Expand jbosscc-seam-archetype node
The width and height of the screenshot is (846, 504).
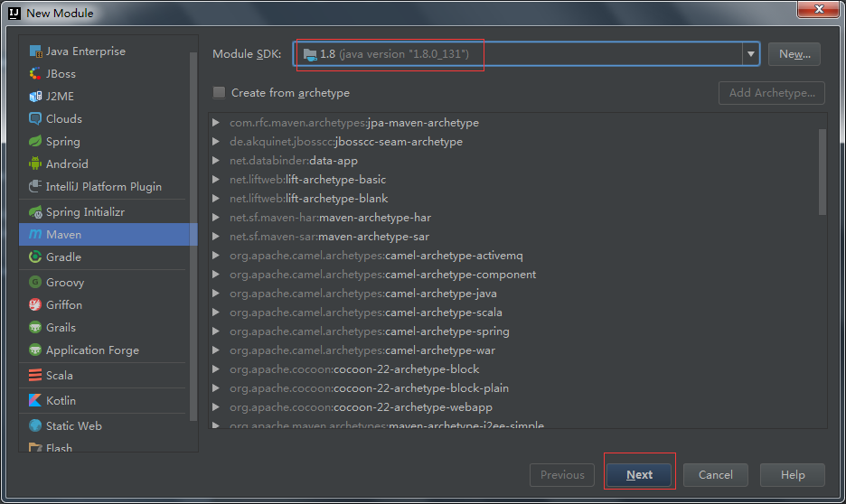[216, 142]
